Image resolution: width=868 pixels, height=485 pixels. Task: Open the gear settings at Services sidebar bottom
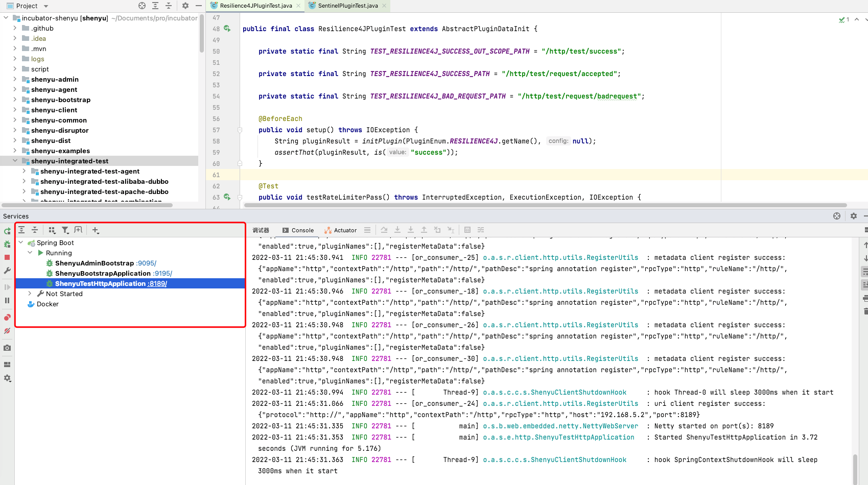[x=7, y=378]
